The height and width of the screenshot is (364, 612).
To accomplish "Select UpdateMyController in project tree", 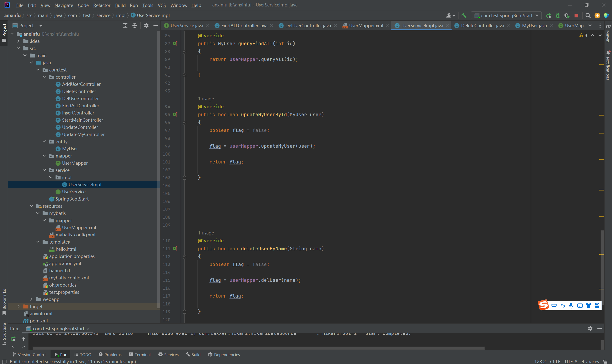I will [x=83, y=134].
